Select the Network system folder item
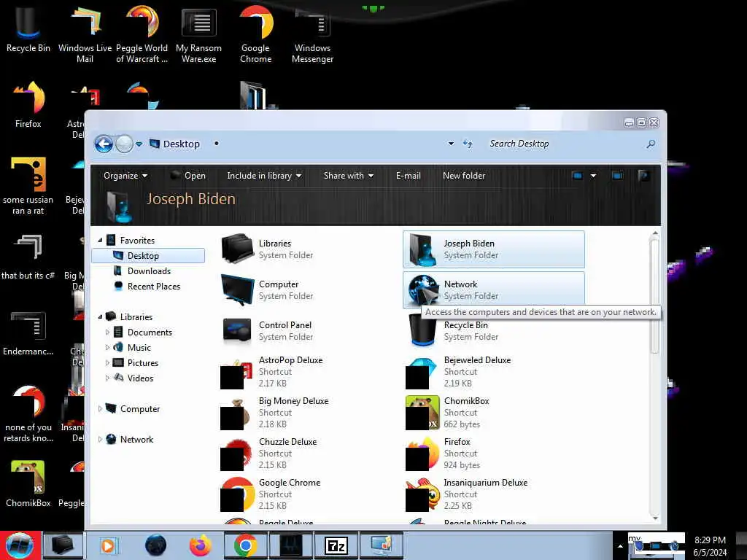This screenshot has height=560, width=747. (494, 290)
